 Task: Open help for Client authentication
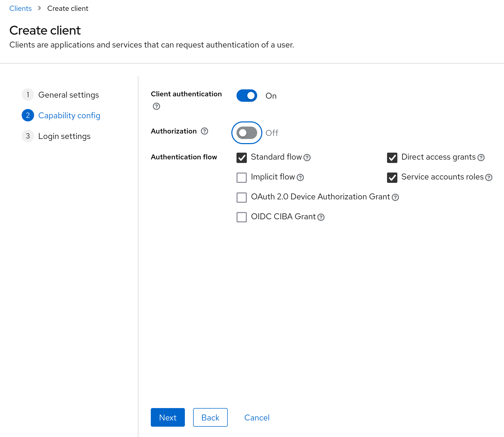[x=156, y=106]
